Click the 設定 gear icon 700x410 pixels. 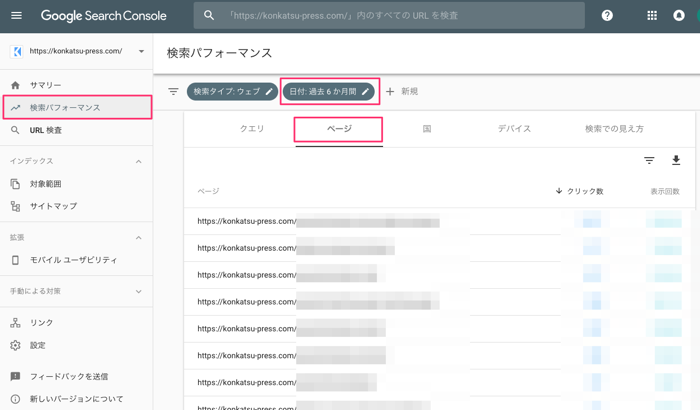[x=15, y=345]
